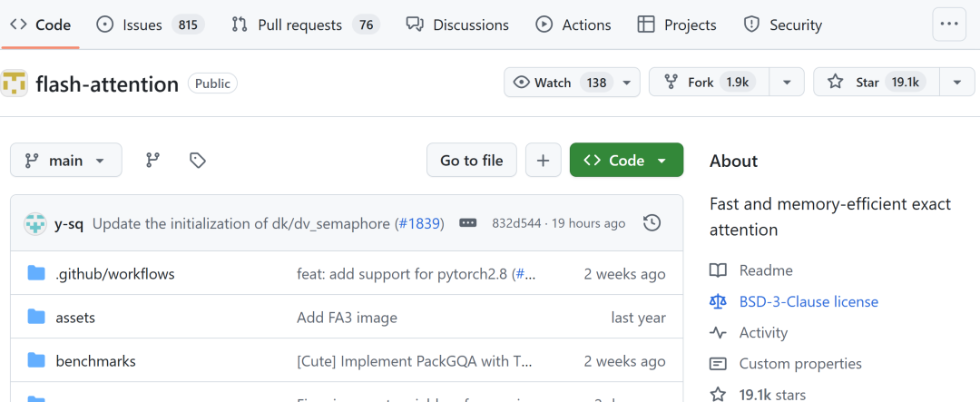Click flash-attention repository avatar
The height and width of the screenshot is (402, 980).
(x=15, y=83)
